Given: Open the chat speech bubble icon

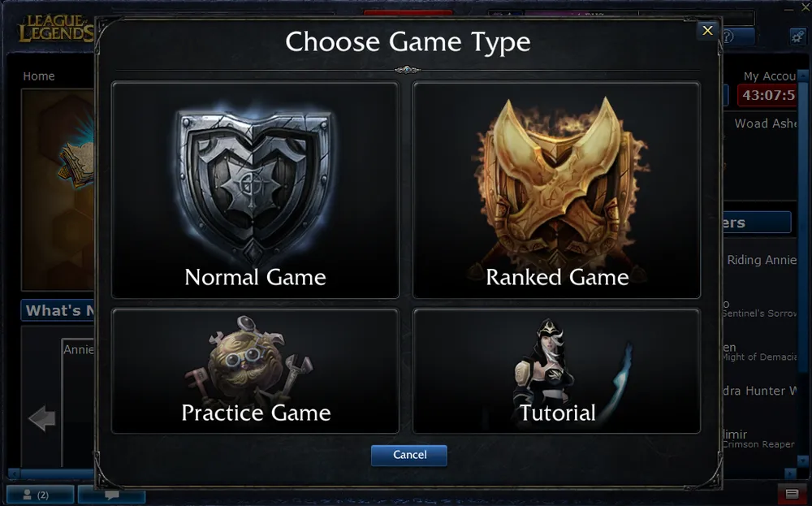Looking at the screenshot, I should 111,495.
